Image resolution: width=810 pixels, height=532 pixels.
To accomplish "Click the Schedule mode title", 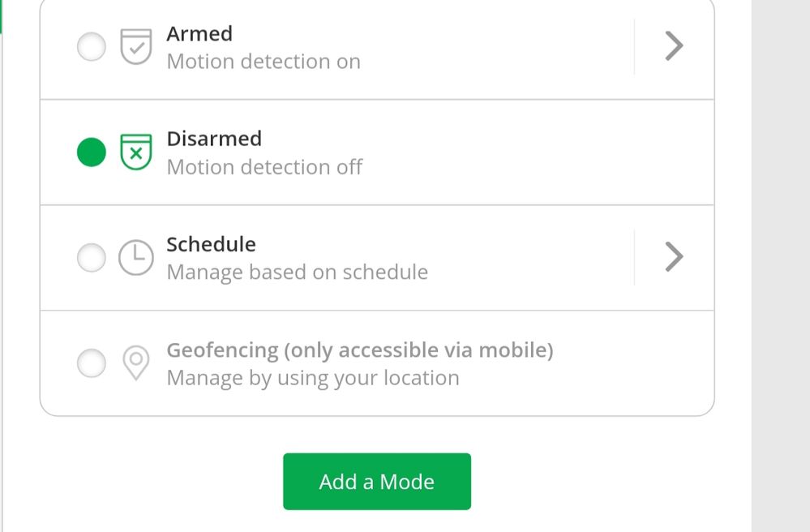I will click(x=211, y=244).
